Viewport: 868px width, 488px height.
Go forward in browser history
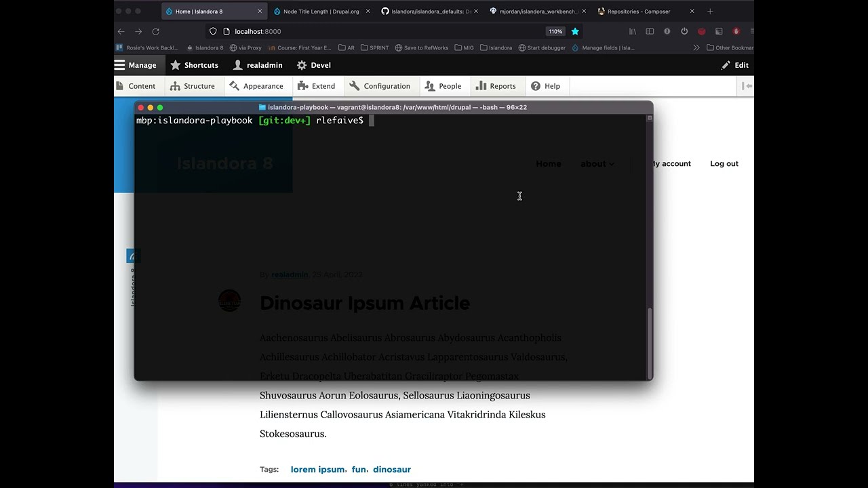pos(138,31)
